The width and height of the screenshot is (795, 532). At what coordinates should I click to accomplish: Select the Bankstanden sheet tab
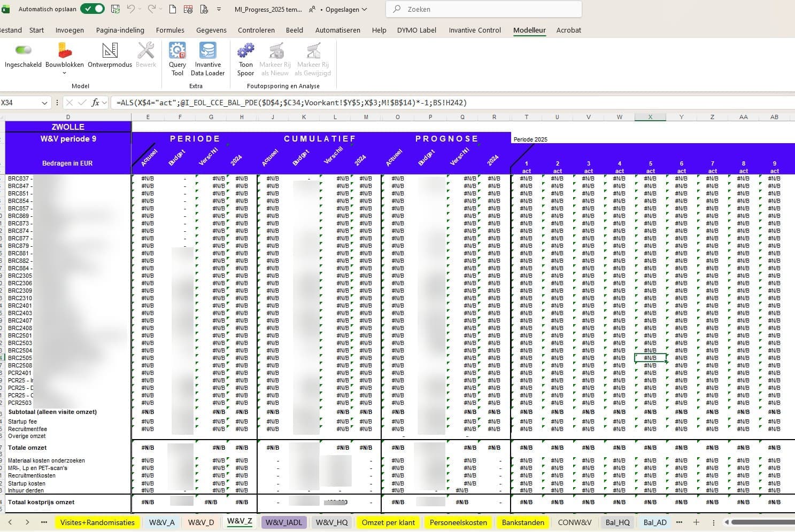tap(522, 522)
